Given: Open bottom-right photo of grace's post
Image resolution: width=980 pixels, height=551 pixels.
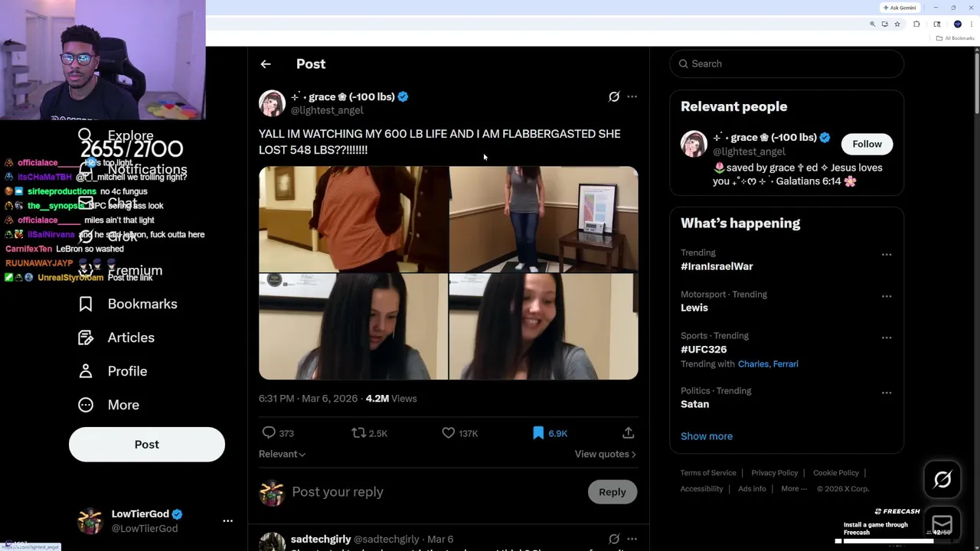Looking at the screenshot, I should click(544, 327).
